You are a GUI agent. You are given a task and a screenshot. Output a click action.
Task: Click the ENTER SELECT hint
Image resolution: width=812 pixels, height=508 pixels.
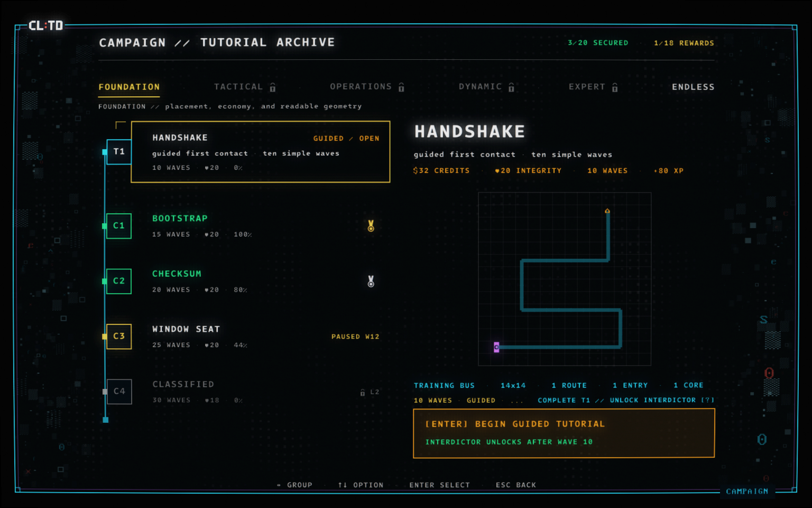439,485
